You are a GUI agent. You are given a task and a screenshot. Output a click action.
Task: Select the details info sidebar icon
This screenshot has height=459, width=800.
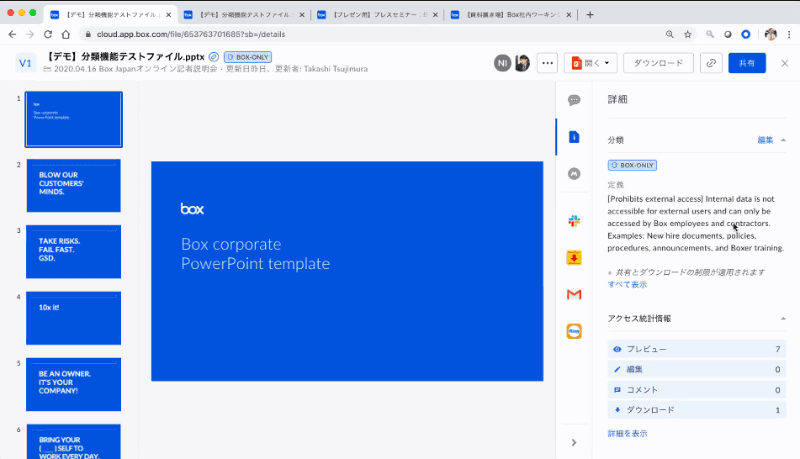pyautogui.click(x=574, y=137)
